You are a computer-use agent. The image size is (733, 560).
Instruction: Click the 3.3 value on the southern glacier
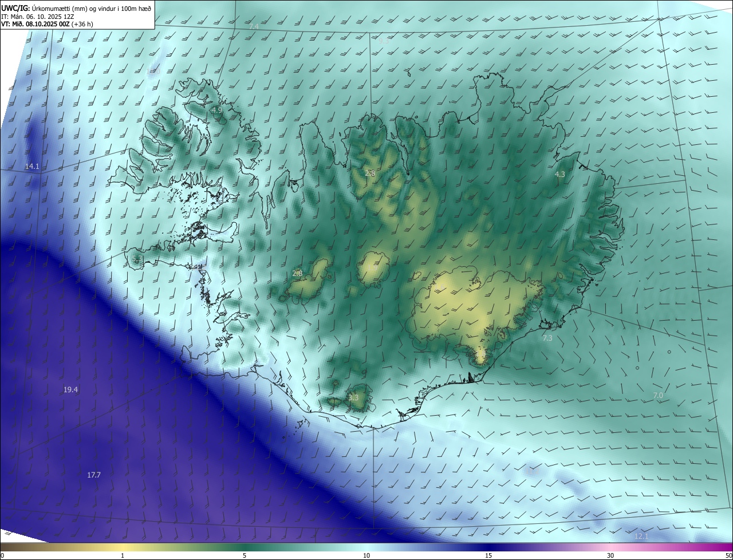[x=353, y=397]
